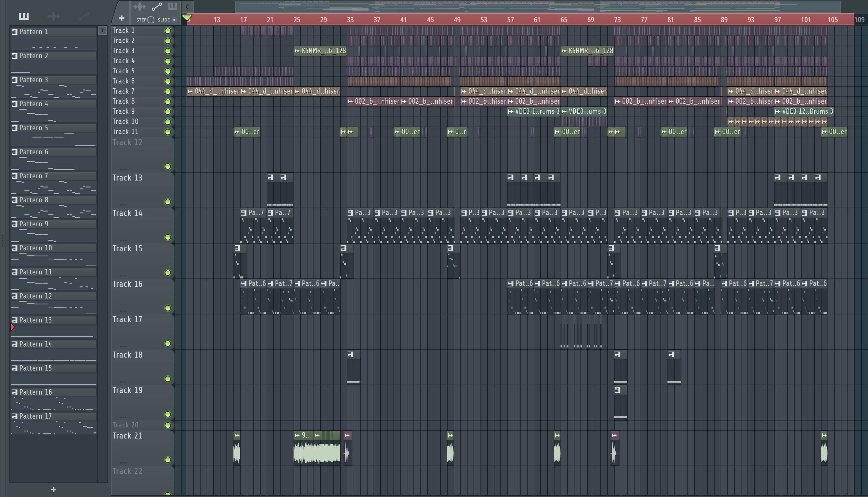This screenshot has width=868, height=497.
Task: Open clip menu of KSHMR clip at bar 25
Action: pos(297,51)
